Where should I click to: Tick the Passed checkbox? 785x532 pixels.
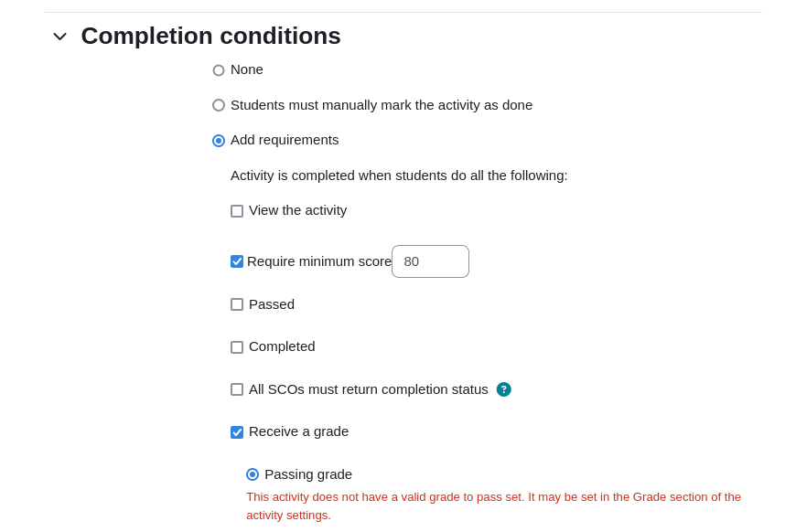[x=237, y=304]
